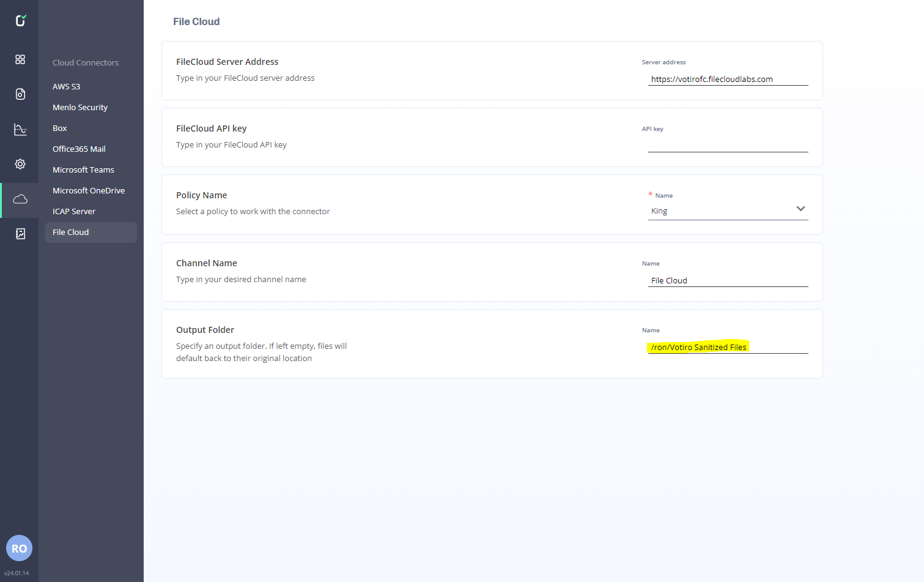Select File Cloud connector item
The height and width of the screenshot is (582, 924).
[91, 233]
